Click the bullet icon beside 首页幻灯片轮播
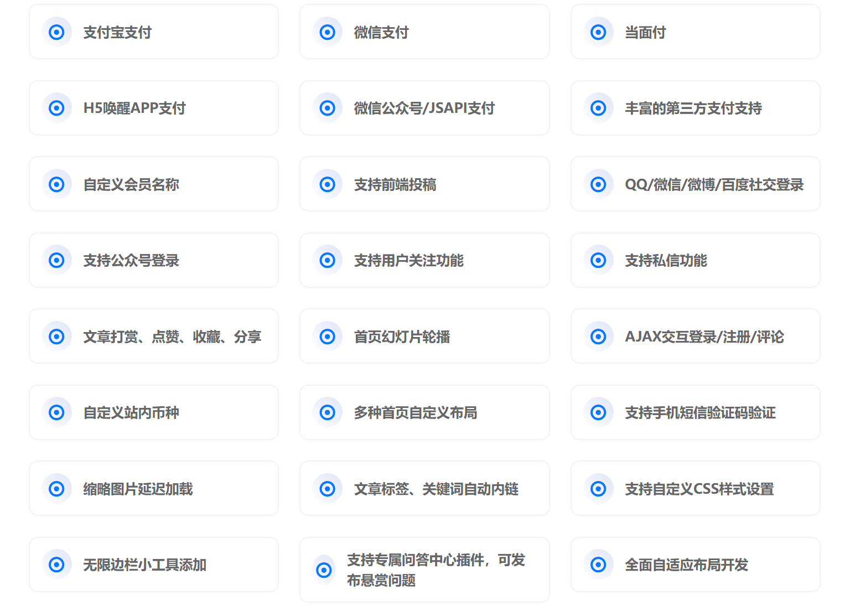The height and width of the screenshot is (616, 850). (328, 337)
